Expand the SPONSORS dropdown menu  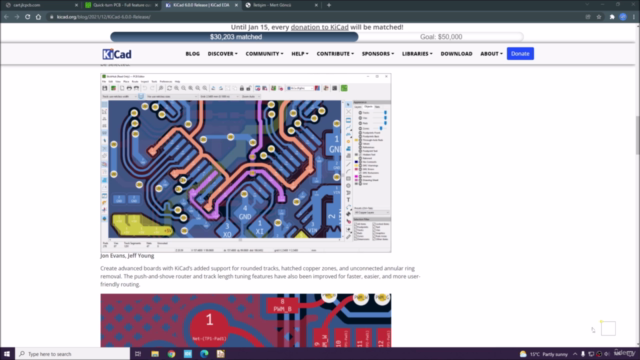point(378,54)
